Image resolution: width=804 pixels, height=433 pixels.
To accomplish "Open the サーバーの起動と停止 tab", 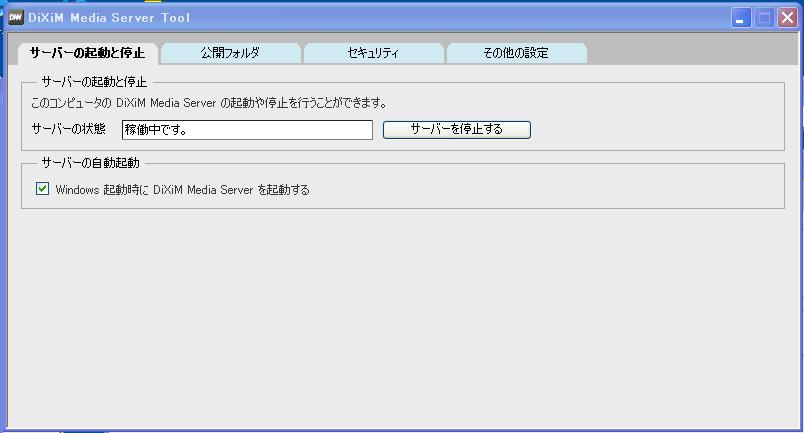I will point(88,53).
